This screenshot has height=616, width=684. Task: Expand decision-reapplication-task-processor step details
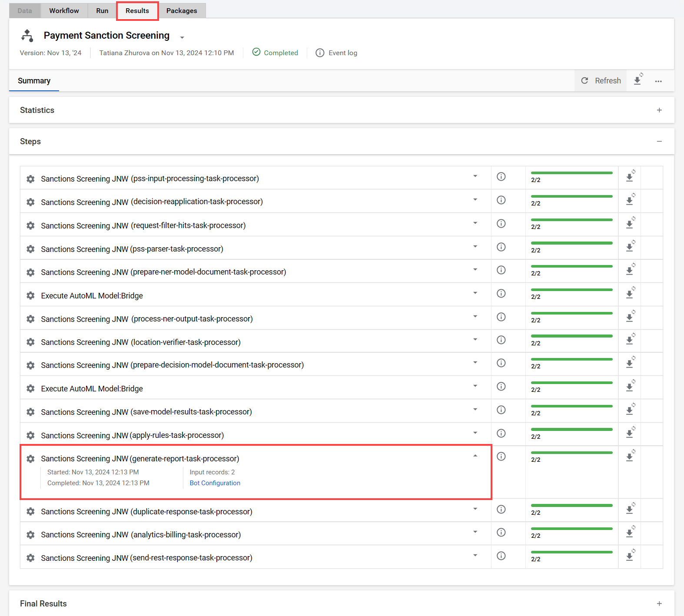[475, 199]
